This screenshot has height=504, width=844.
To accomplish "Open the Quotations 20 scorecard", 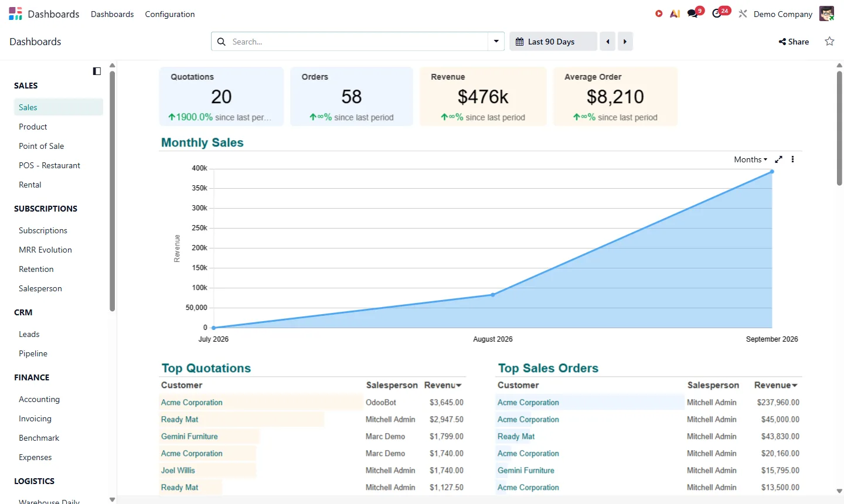I will click(x=222, y=96).
